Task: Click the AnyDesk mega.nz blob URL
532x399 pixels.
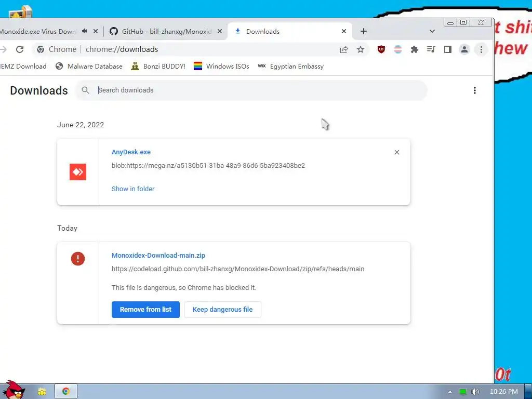Action: pyautogui.click(x=208, y=166)
